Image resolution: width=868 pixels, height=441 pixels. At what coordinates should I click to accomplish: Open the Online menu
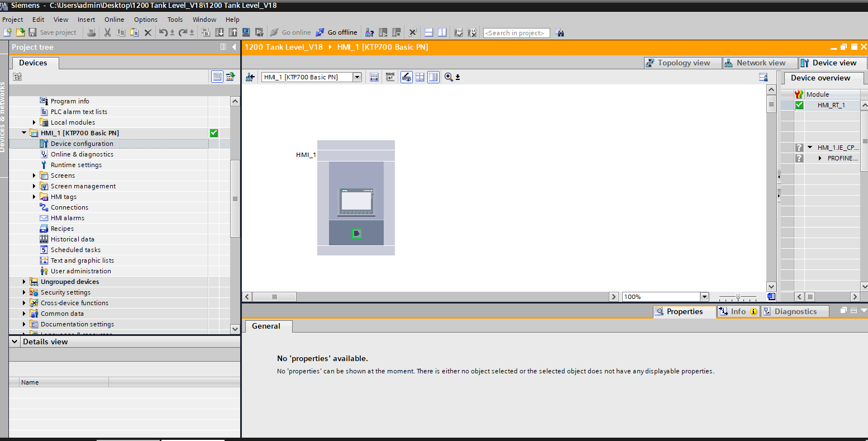115,19
